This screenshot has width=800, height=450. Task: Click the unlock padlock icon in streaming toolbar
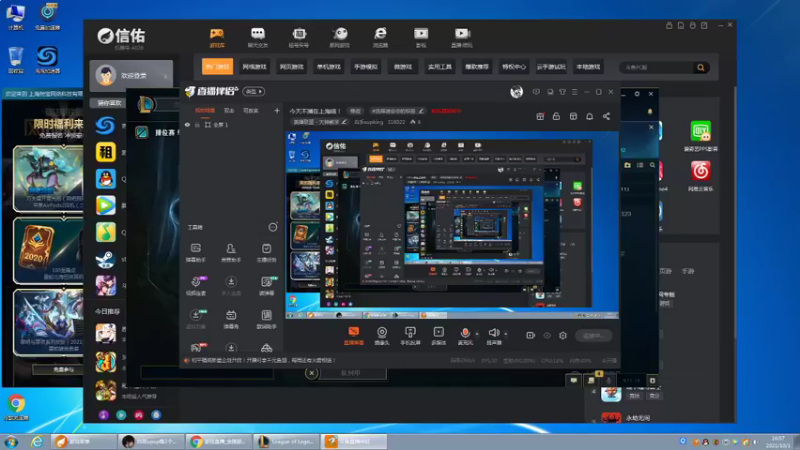click(556, 116)
